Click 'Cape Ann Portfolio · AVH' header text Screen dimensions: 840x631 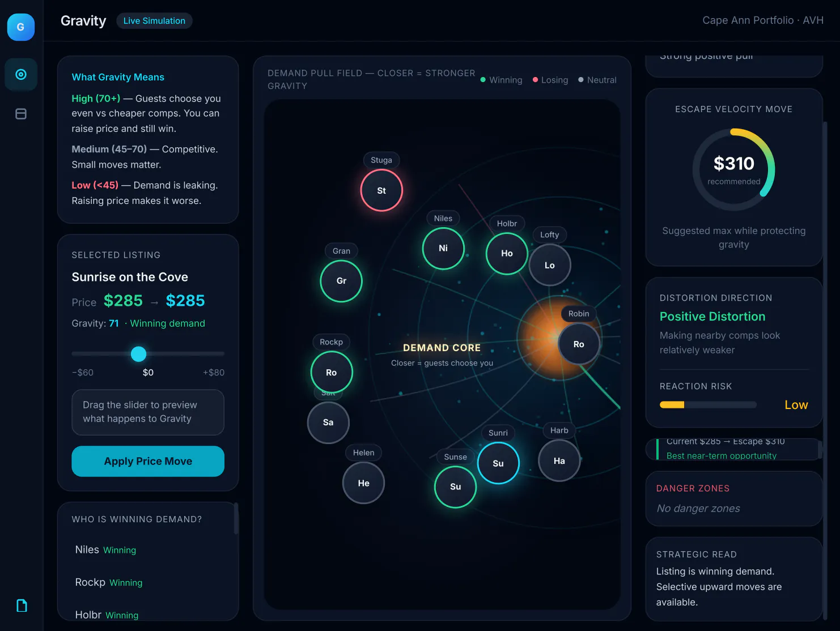coord(763,20)
